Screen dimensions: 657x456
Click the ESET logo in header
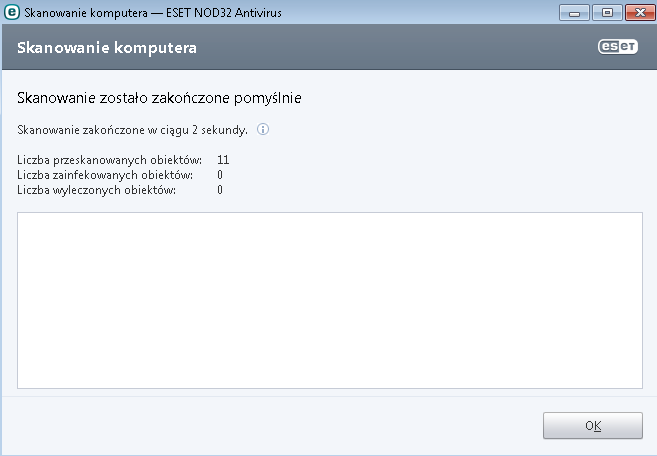click(618, 47)
